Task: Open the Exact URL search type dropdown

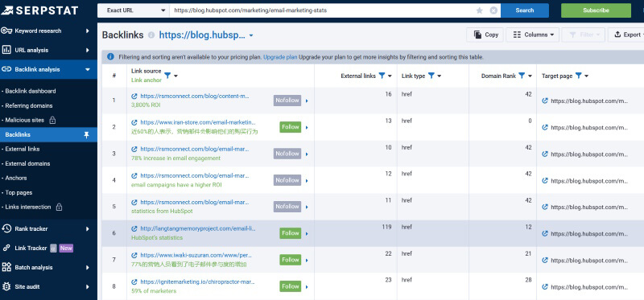Action: [134, 10]
